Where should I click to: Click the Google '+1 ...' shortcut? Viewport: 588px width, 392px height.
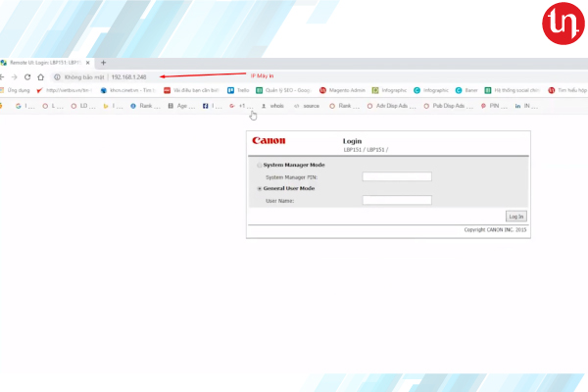click(241, 106)
